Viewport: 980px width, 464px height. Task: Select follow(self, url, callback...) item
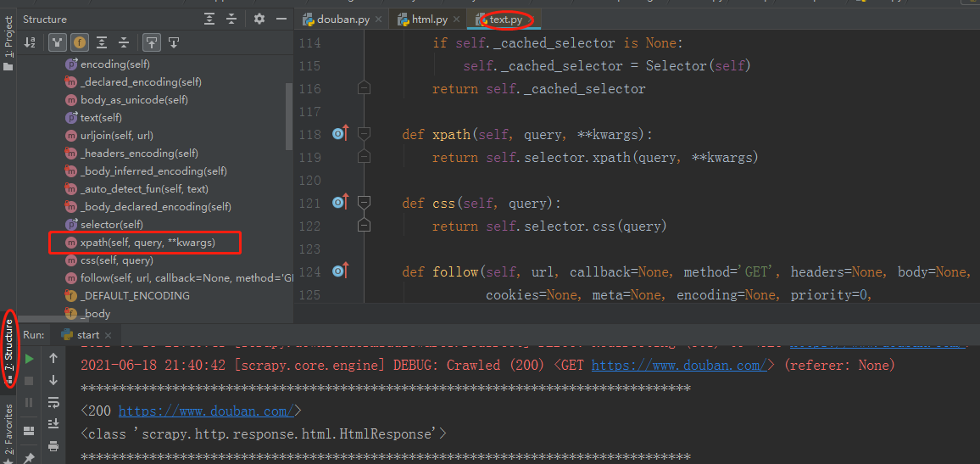pos(179,277)
